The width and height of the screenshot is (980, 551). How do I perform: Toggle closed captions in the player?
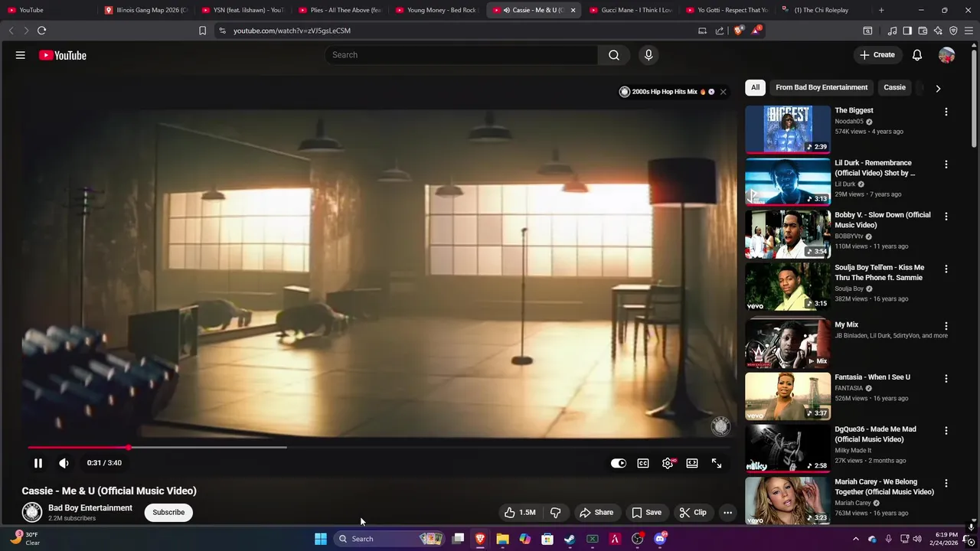[643, 463]
